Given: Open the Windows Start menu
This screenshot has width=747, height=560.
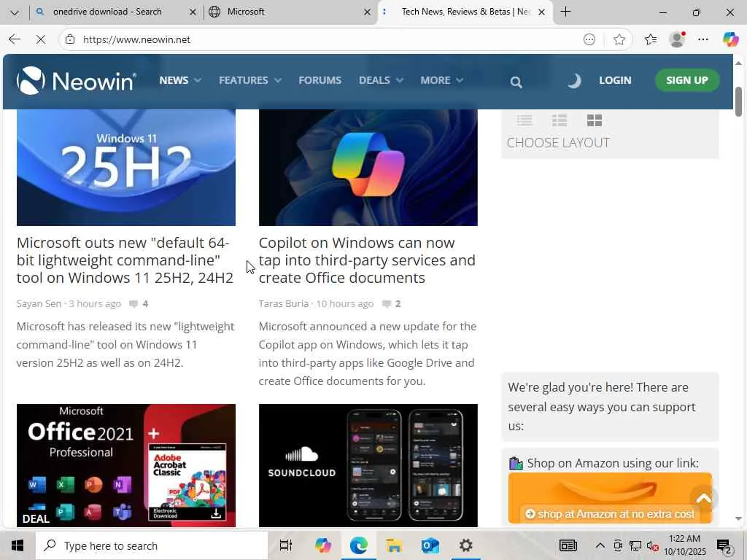Looking at the screenshot, I should [x=18, y=545].
